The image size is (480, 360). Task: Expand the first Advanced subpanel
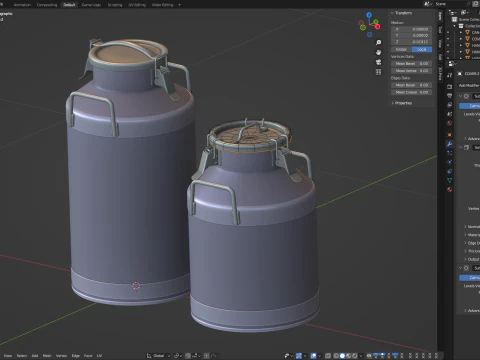click(x=465, y=138)
